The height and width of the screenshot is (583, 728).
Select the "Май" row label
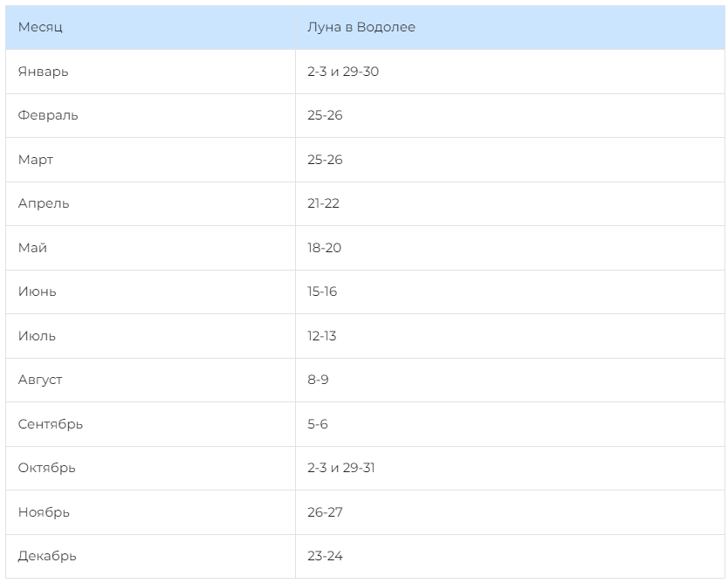[x=32, y=248]
